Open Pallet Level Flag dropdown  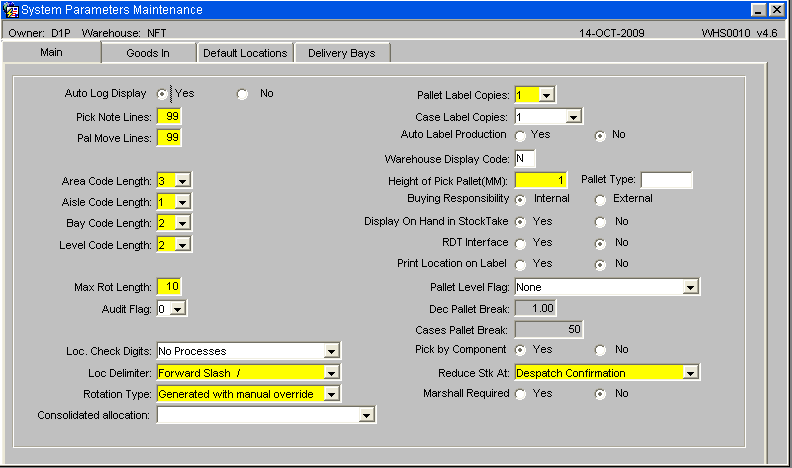(690, 287)
